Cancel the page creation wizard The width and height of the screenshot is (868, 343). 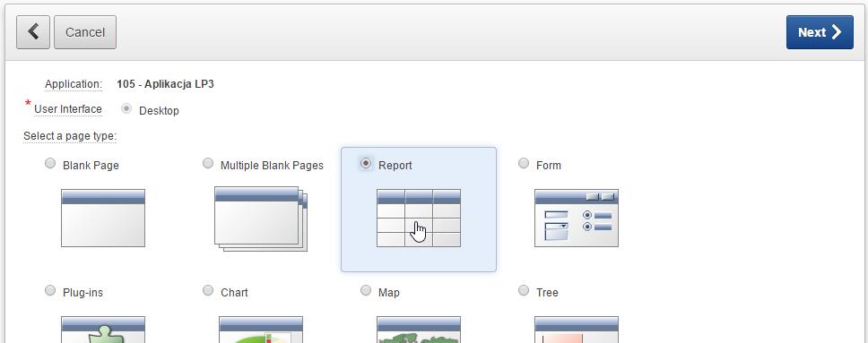click(85, 32)
